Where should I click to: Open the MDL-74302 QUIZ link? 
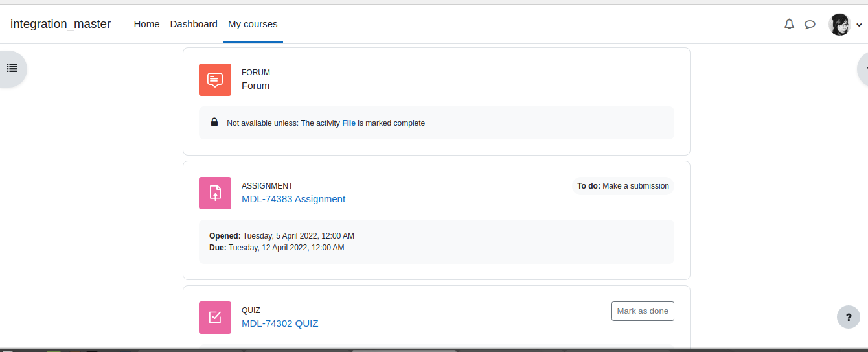pyautogui.click(x=280, y=323)
